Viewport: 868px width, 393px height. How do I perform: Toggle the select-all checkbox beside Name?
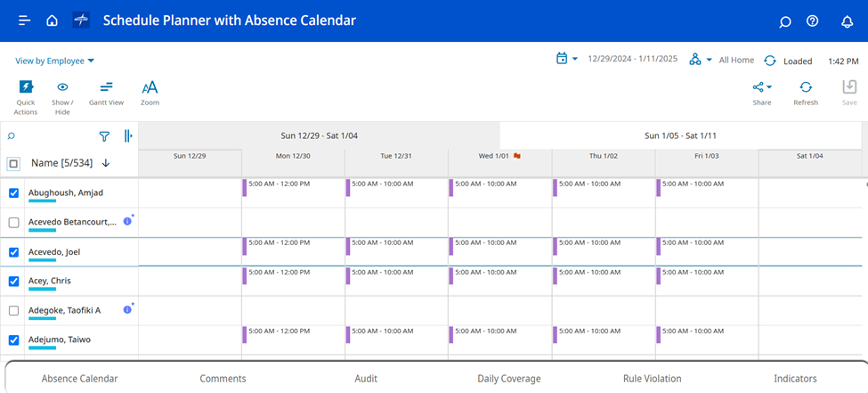pyautogui.click(x=13, y=163)
